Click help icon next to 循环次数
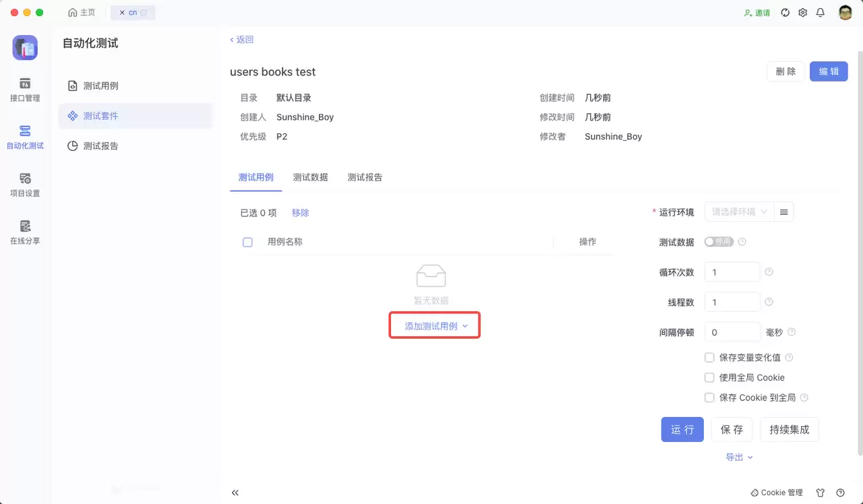Viewport: 863px width, 504px height. [769, 272]
